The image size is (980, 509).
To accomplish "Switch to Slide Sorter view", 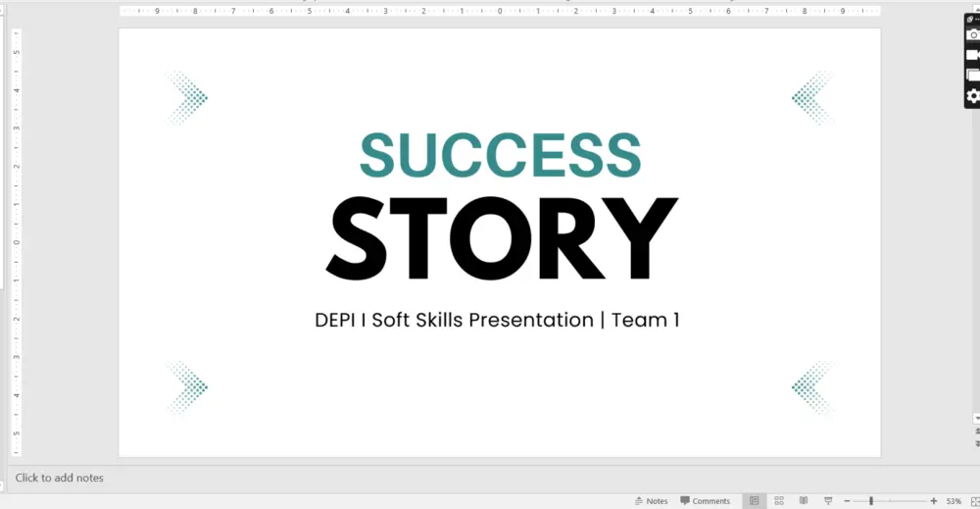I will point(779,501).
